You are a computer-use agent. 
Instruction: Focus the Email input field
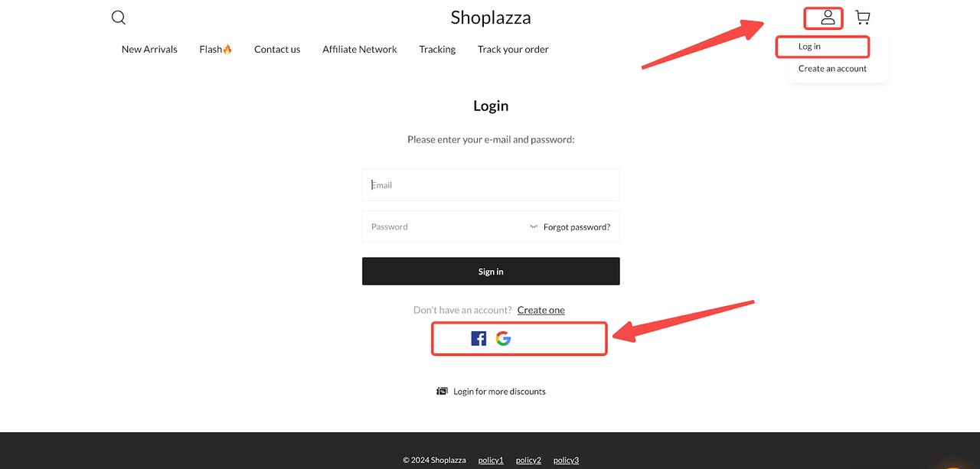[x=490, y=185]
